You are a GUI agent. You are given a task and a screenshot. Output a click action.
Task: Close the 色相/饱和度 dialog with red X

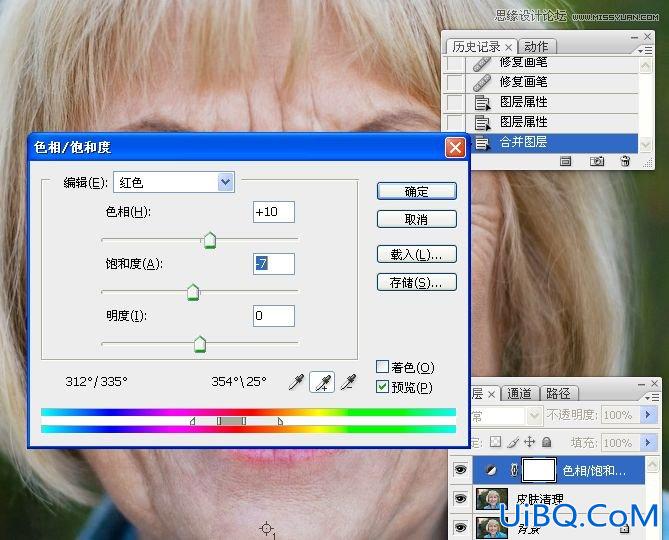pos(455,148)
